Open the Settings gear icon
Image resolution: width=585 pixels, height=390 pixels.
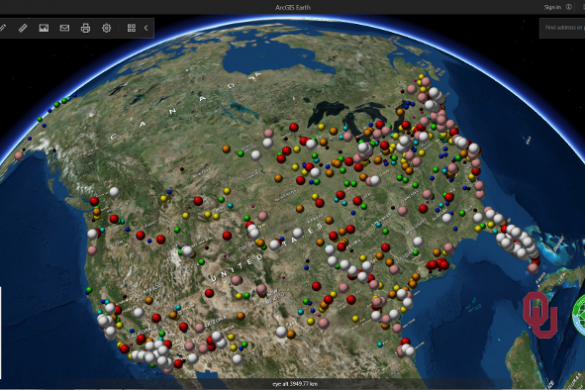(106, 28)
